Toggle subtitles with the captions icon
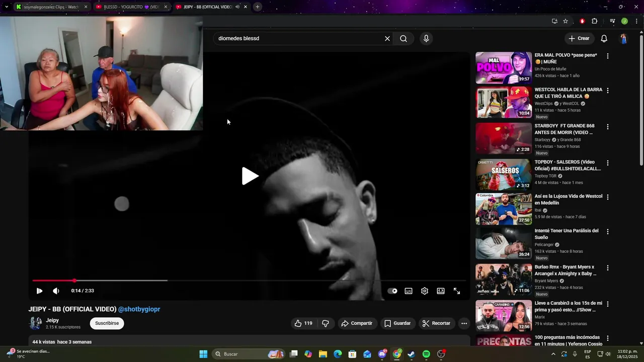The height and width of the screenshot is (362, 644). click(409, 291)
